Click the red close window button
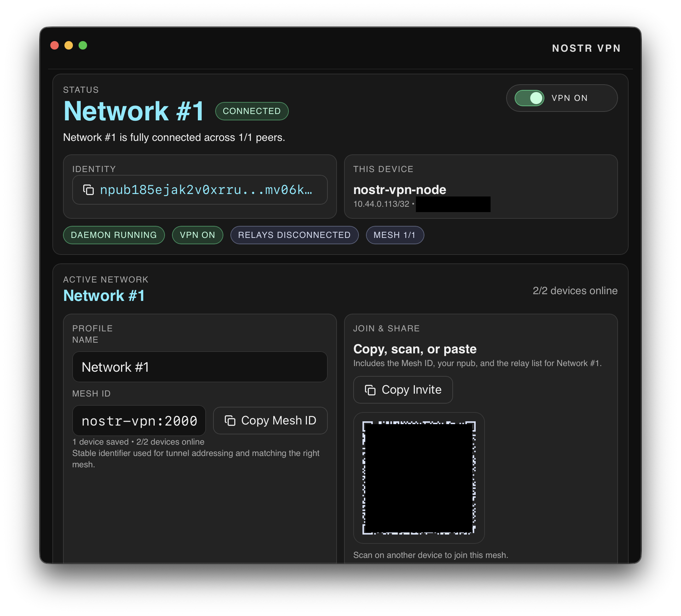The width and height of the screenshot is (681, 616). coord(55,45)
